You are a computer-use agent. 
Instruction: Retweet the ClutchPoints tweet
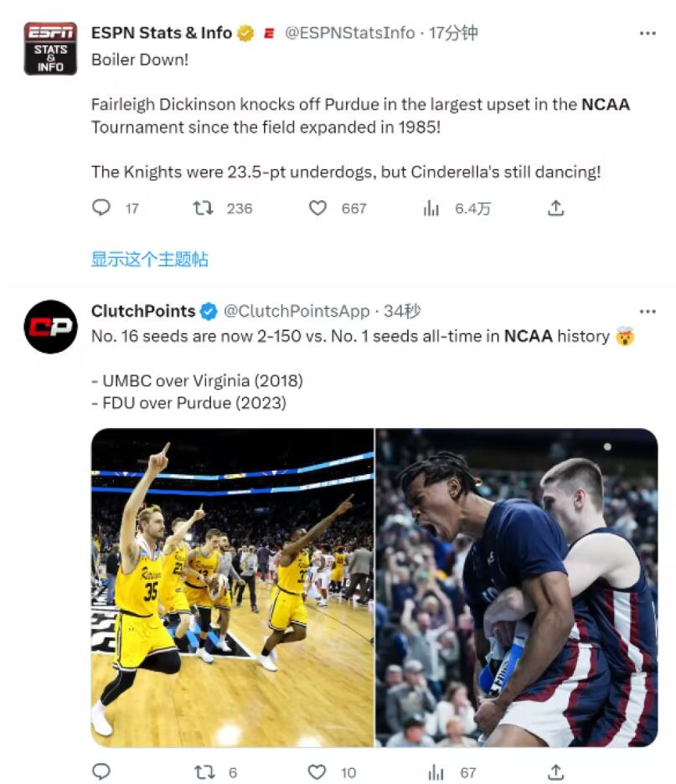point(204,771)
